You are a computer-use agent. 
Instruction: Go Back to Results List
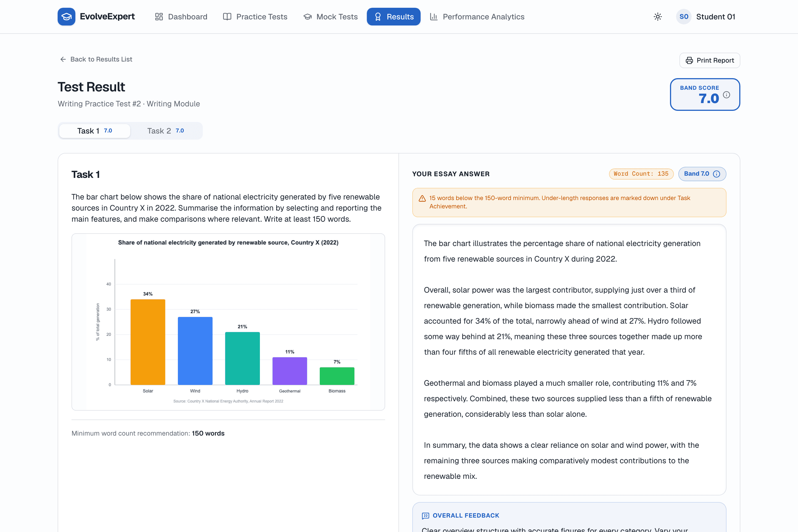pos(96,59)
